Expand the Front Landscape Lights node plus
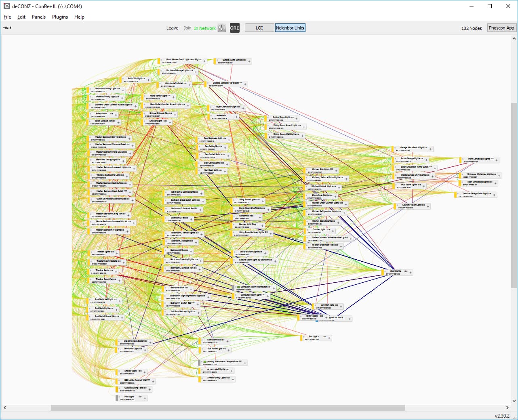 (x=497, y=160)
